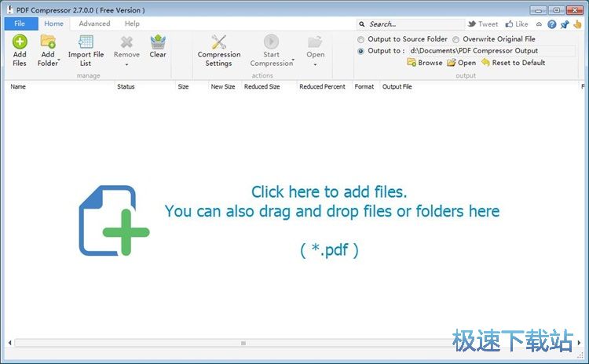Collapse ribbon with the up caret icon

(539, 24)
